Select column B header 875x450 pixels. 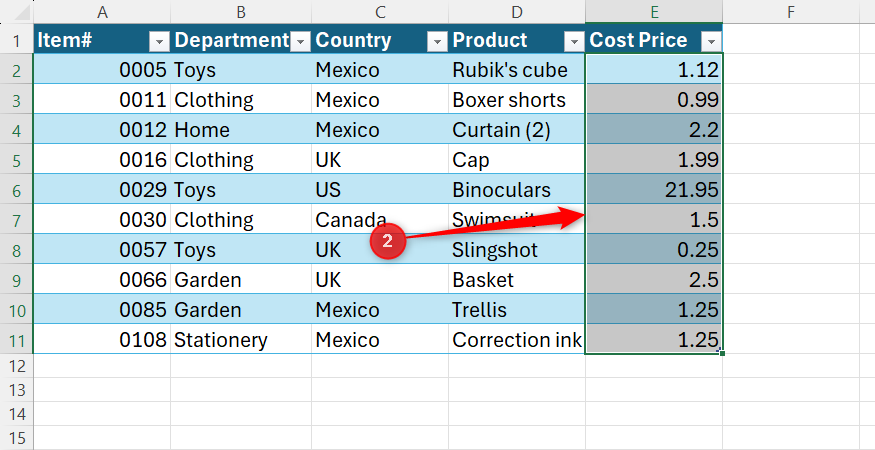pyautogui.click(x=241, y=12)
